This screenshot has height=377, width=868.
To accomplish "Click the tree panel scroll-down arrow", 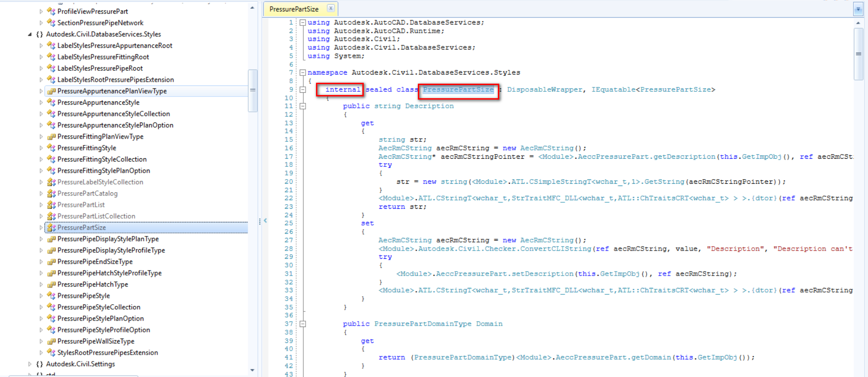I will tap(252, 370).
